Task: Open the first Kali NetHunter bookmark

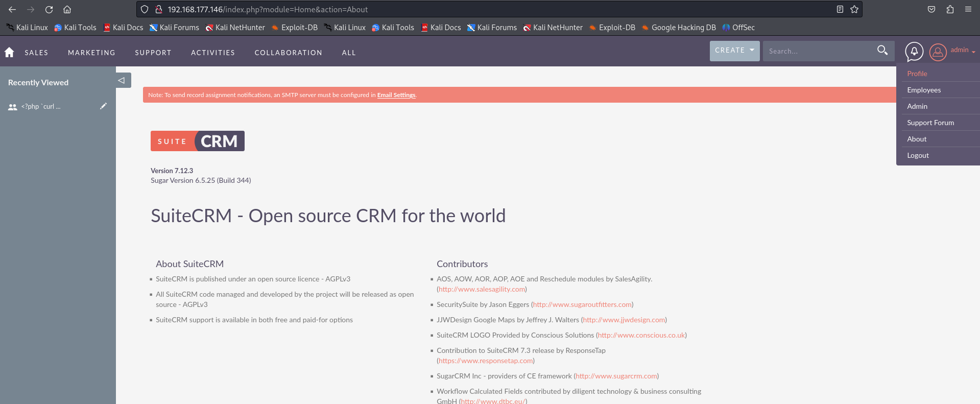Action: tap(235, 28)
